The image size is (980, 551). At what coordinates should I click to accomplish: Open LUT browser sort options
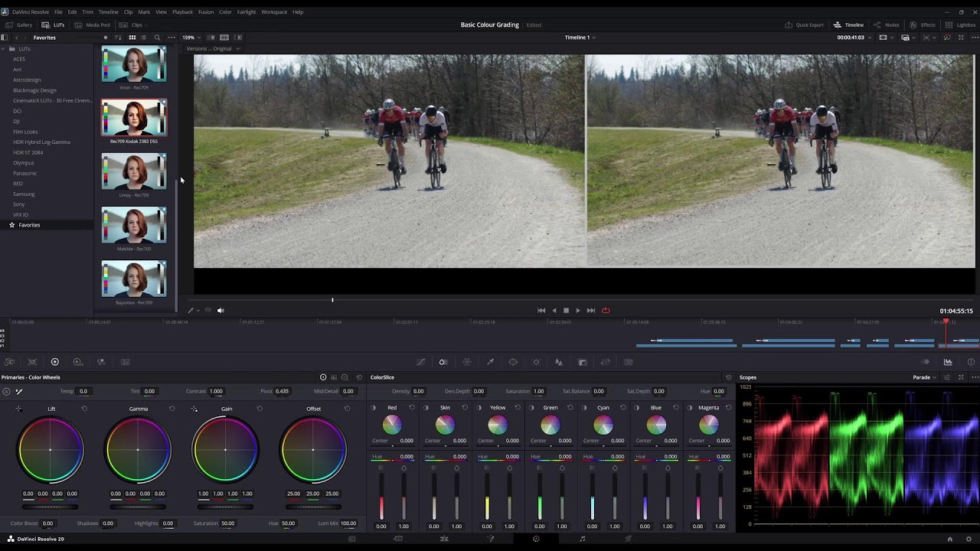[x=118, y=37]
